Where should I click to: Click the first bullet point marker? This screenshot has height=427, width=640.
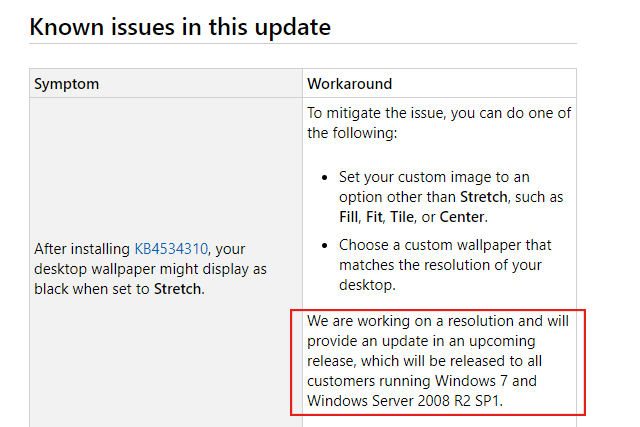(326, 177)
